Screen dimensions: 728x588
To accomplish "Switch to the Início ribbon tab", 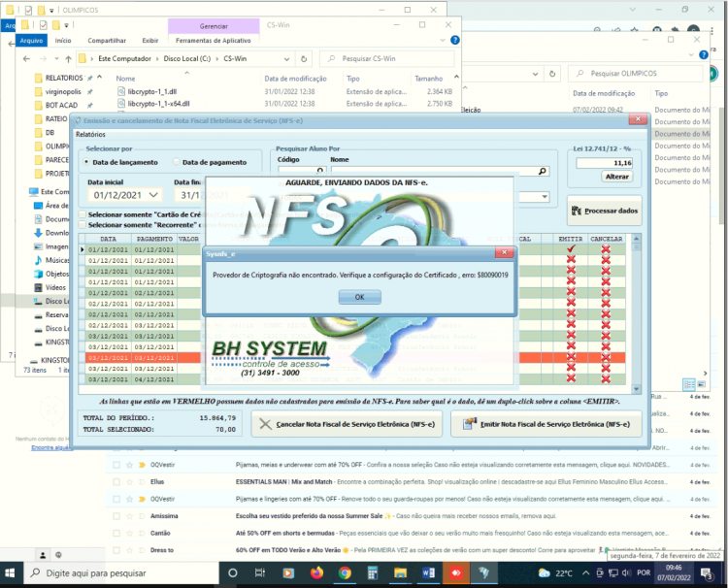I will [63, 41].
